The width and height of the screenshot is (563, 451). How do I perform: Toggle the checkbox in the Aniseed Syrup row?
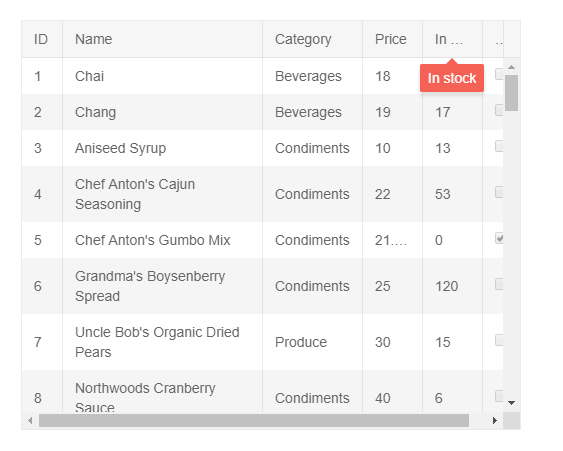(x=499, y=146)
